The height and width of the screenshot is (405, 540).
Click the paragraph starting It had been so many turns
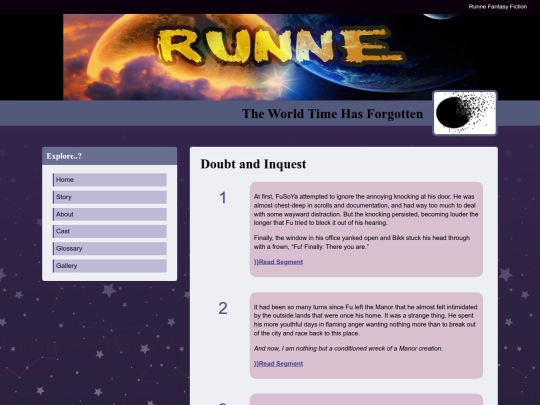pos(365,320)
